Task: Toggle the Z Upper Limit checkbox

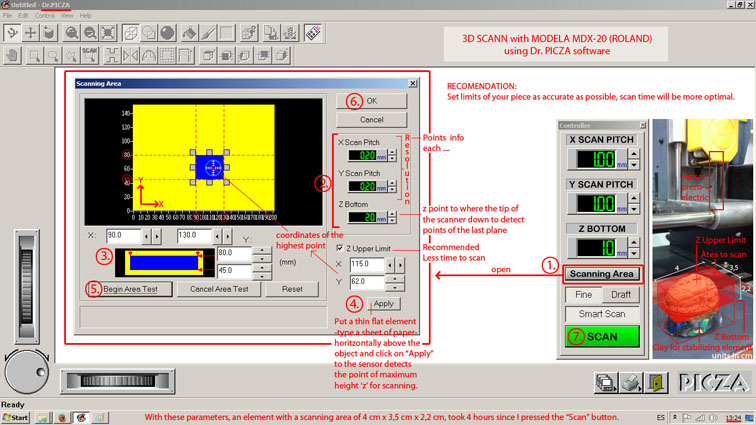Action: 339,248
